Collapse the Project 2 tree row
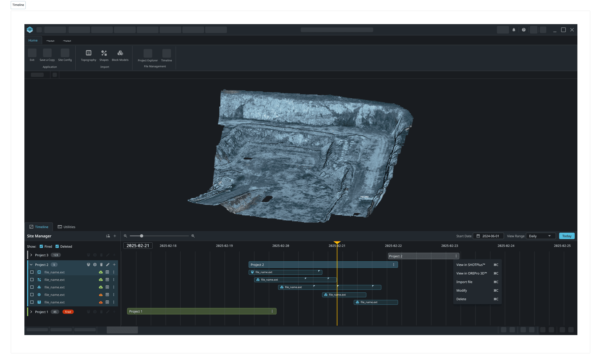601x364 pixels. [31, 265]
